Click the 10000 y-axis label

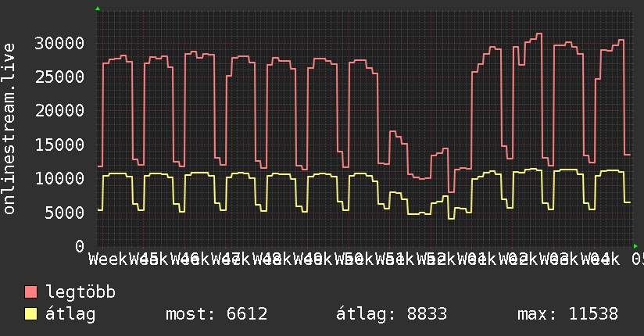[59, 178]
